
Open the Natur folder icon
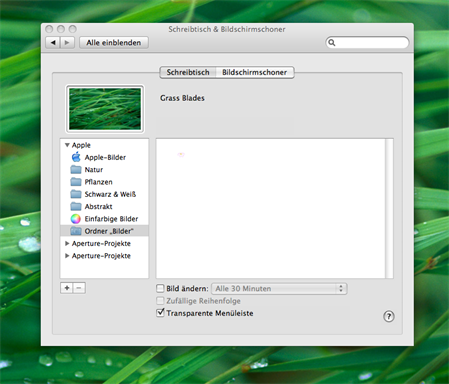[76, 170]
